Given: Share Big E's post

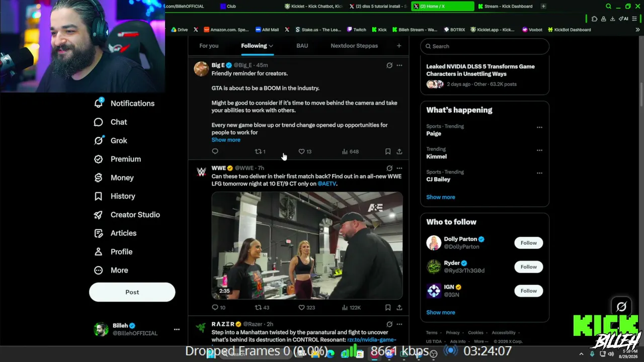Looking at the screenshot, I should (399, 151).
